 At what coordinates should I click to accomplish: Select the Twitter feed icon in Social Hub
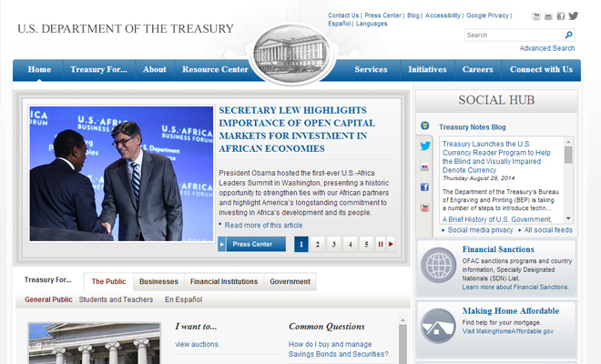click(425, 146)
